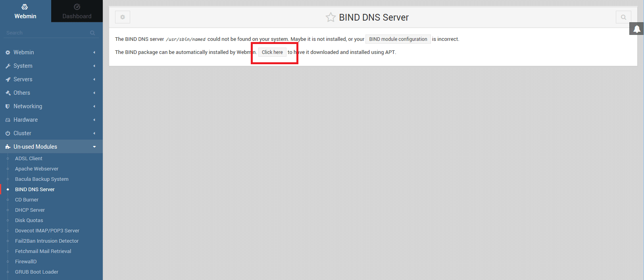This screenshot has width=644, height=280.
Task: Open the Apache Webserver module
Action: 37,169
